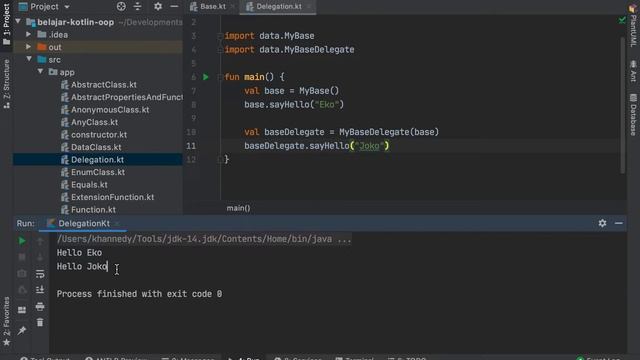Clear all console output with trash icon
Viewport: 640px width, 360px height.
40,322
